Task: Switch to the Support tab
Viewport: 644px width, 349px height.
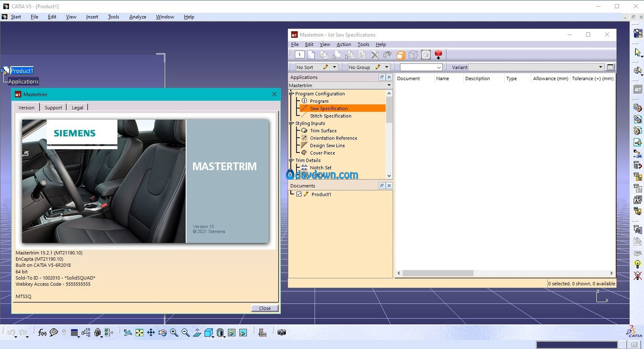Action: click(x=53, y=107)
